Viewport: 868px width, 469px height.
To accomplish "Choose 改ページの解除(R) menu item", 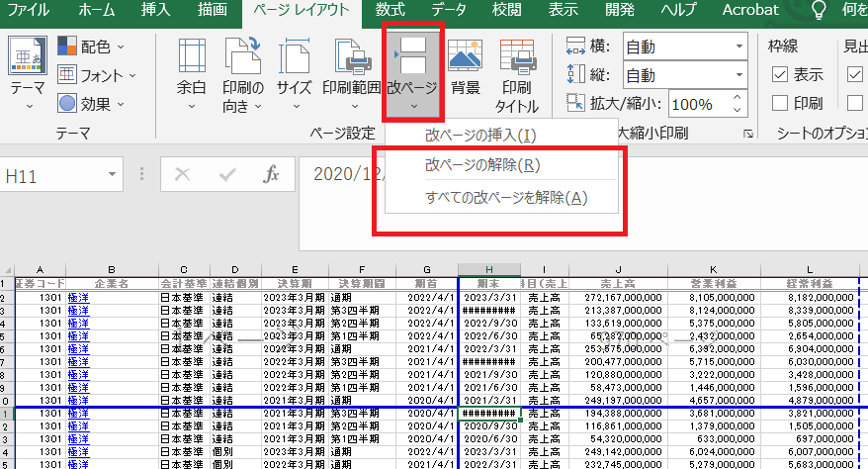I will click(501, 165).
